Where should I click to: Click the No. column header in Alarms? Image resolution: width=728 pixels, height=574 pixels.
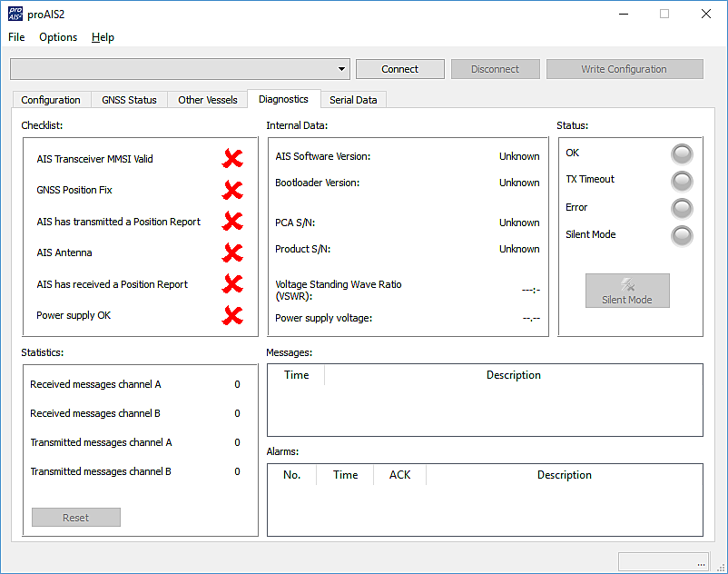pyautogui.click(x=292, y=475)
